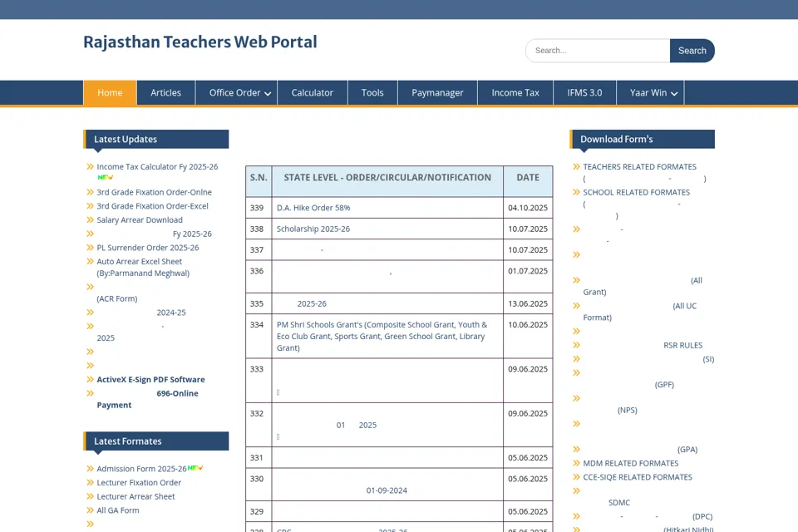Open the (All UC Format) link
This screenshot has height=532, width=798.
point(640,312)
